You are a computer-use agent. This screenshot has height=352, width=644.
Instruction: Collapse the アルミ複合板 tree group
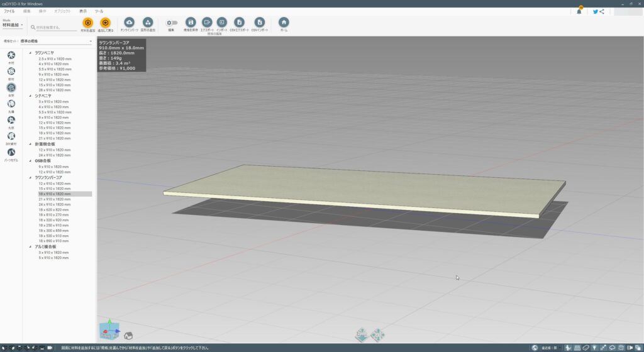(x=30, y=247)
